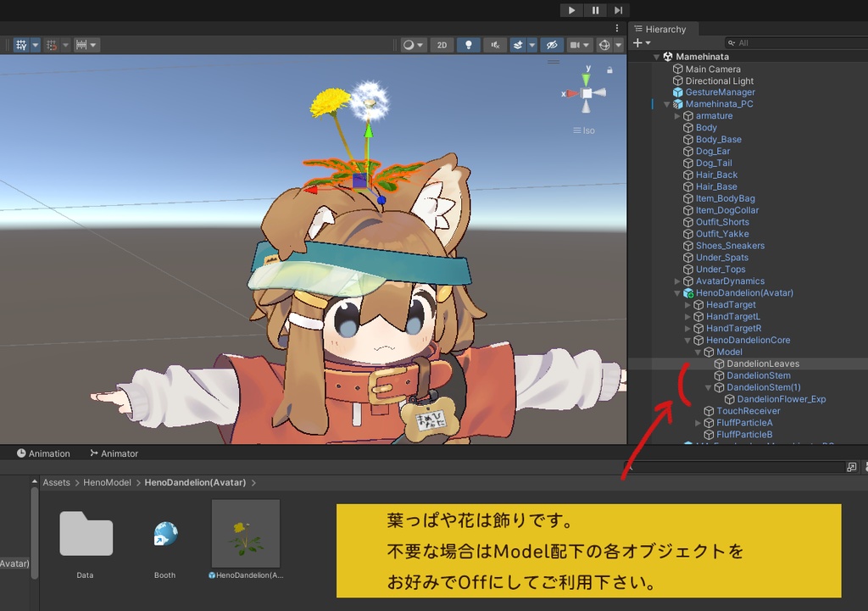Collapse the Mamehinata_PC prefab
This screenshot has width=868, height=611.
click(667, 104)
